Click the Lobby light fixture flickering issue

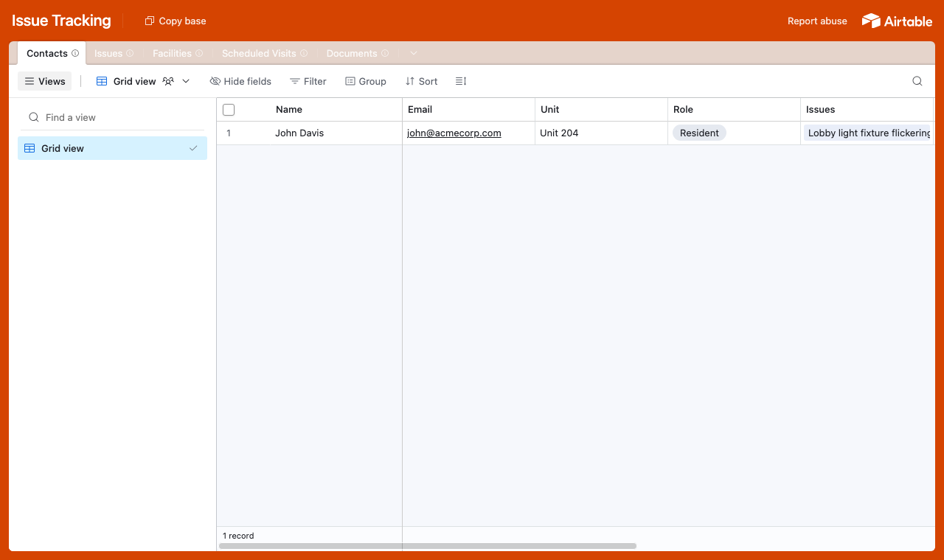[x=868, y=133]
